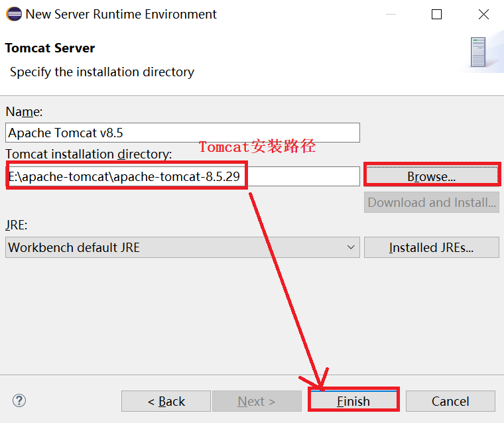This screenshot has width=504, height=423.
Task: Click the Name field with Apache Tomcat v8.5
Action: tap(182, 133)
